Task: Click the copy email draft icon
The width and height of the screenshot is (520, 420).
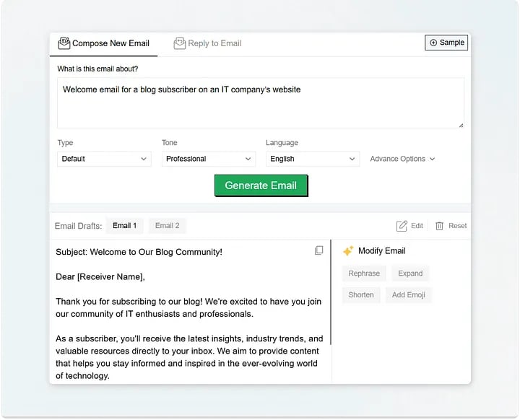Action: [319, 250]
